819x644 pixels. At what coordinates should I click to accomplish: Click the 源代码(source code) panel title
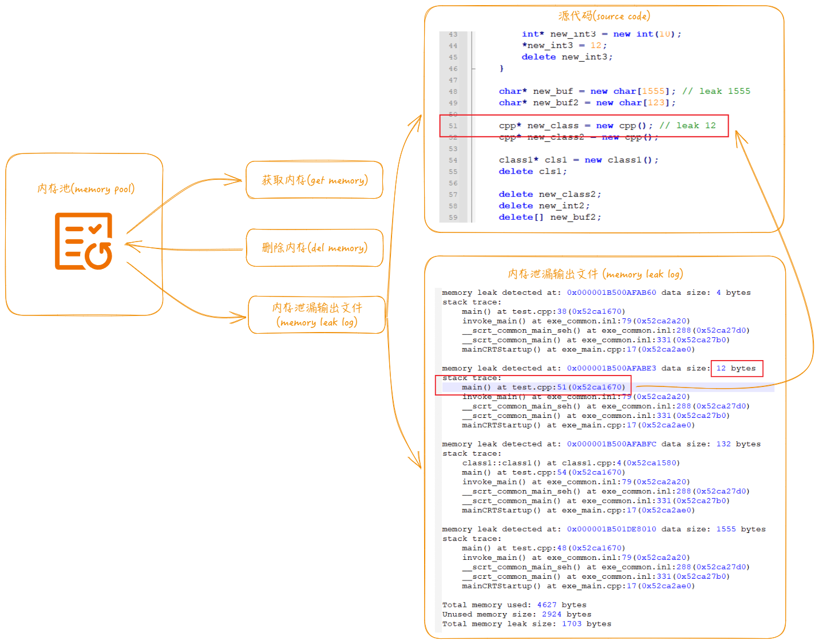[604, 16]
